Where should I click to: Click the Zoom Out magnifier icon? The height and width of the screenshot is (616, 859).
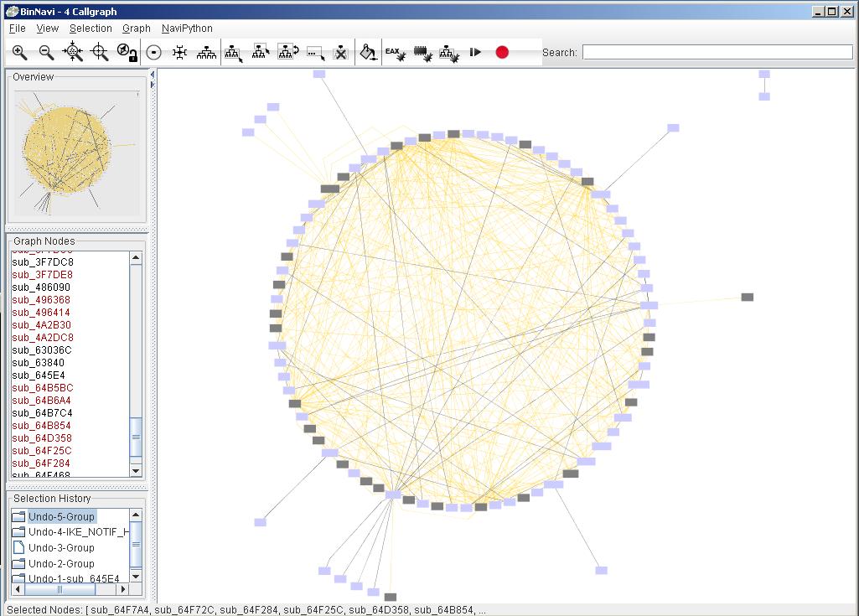coord(46,53)
